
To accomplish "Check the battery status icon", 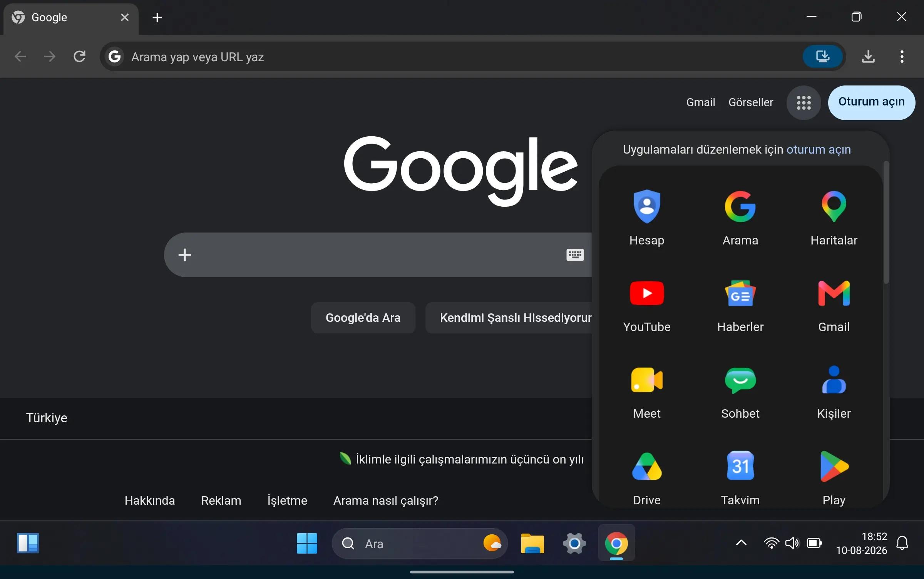I will click(814, 543).
